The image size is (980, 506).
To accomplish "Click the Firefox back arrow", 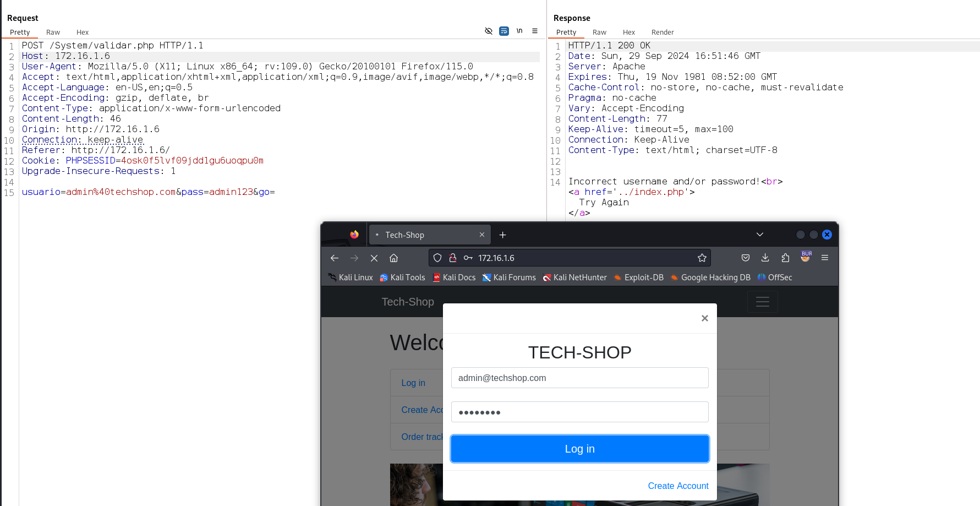I will (x=335, y=258).
